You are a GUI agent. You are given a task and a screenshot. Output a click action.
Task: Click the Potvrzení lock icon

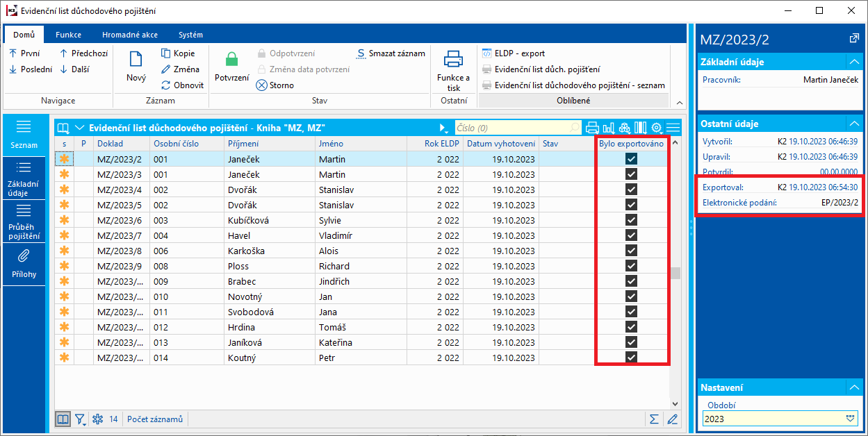point(231,60)
